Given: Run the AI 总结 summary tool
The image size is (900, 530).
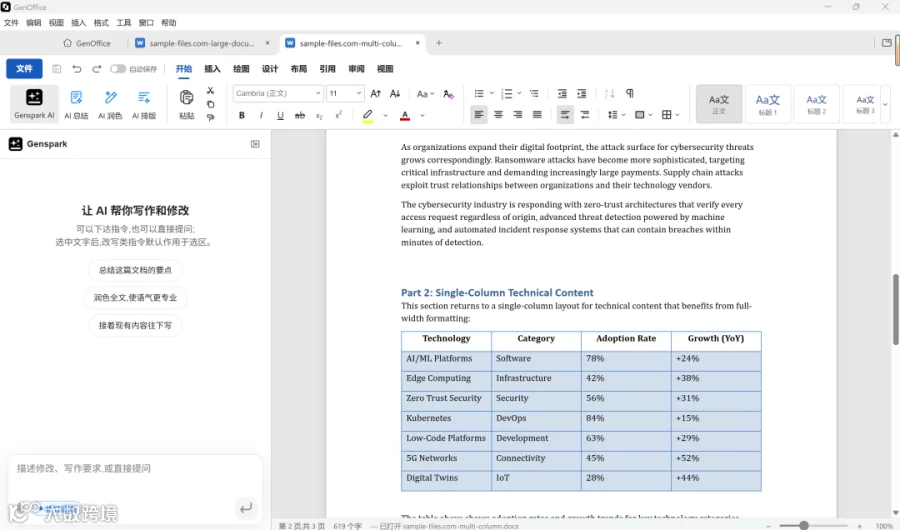Looking at the screenshot, I should [76, 103].
